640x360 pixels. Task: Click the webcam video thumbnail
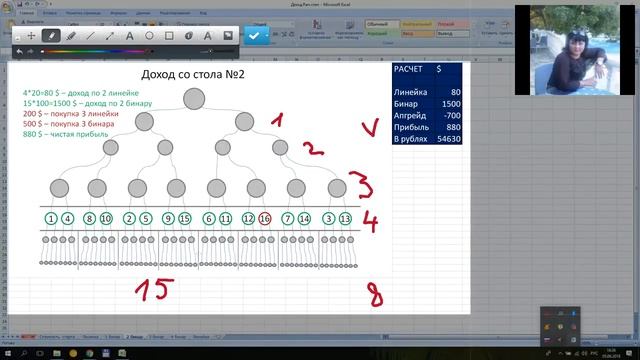point(574,50)
